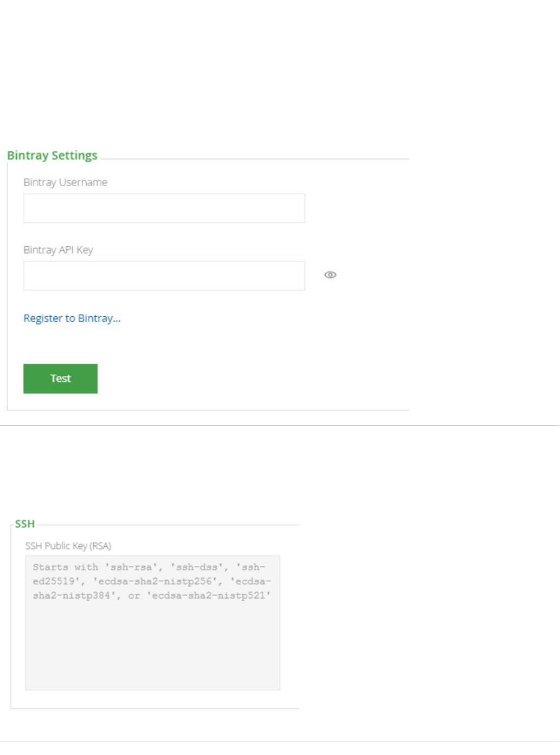
Task: Focus the Bintray Username input field
Action: coord(164,208)
